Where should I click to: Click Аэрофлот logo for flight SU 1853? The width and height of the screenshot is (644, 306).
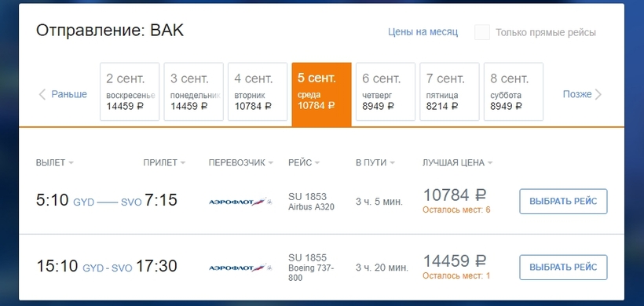pyautogui.click(x=240, y=202)
